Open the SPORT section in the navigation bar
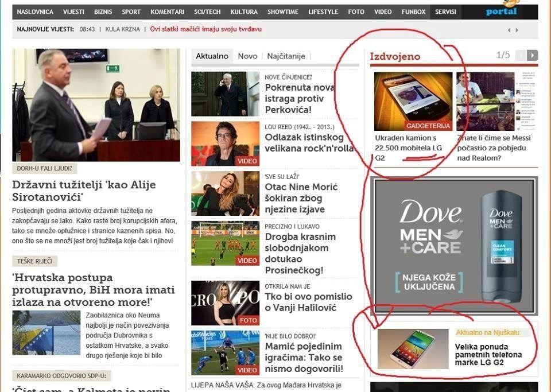The width and height of the screenshot is (551, 392). click(x=131, y=11)
